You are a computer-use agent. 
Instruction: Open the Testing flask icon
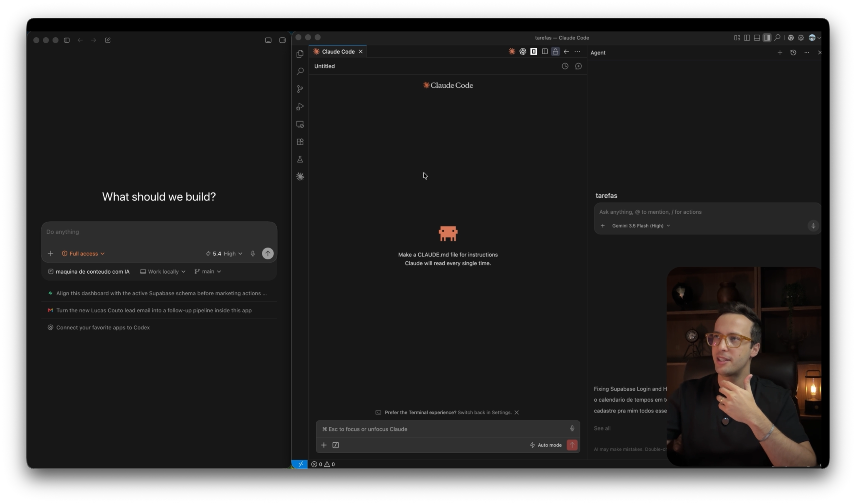300,159
